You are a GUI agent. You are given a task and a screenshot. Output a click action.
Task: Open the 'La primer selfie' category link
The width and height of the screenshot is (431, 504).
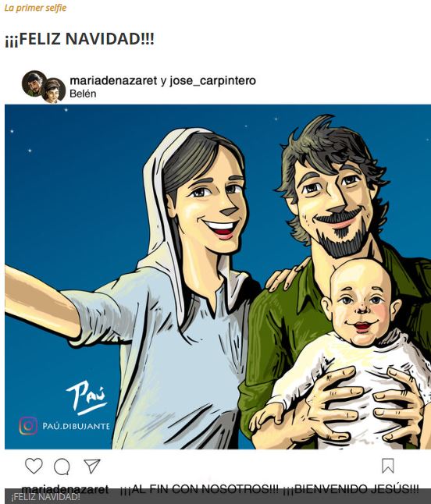click(x=35, y=8)
